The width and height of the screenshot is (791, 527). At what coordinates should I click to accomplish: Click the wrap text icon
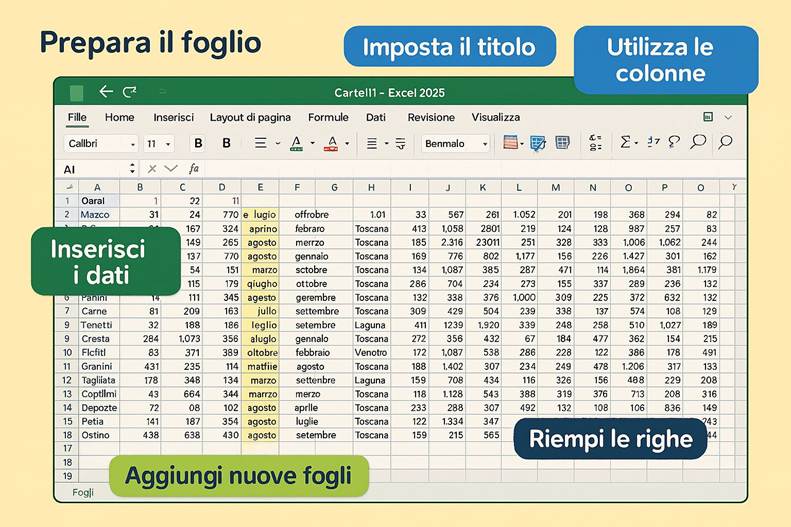coord(401,144)
